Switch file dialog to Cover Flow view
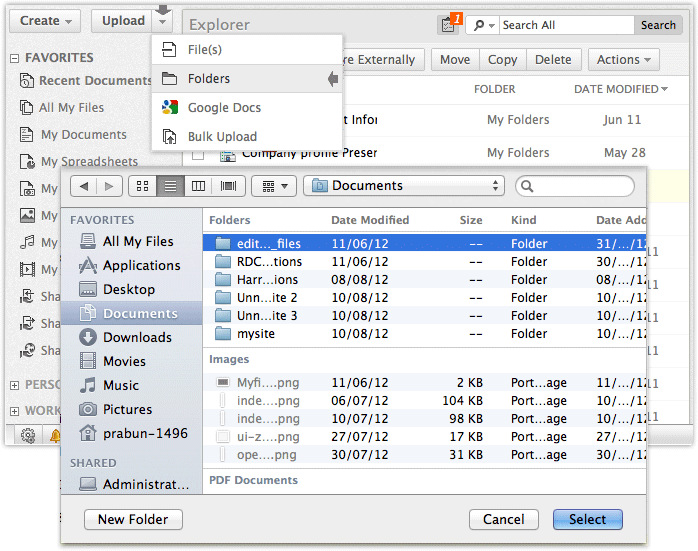The width and height of the screenshot is (698, 551). 228,186
